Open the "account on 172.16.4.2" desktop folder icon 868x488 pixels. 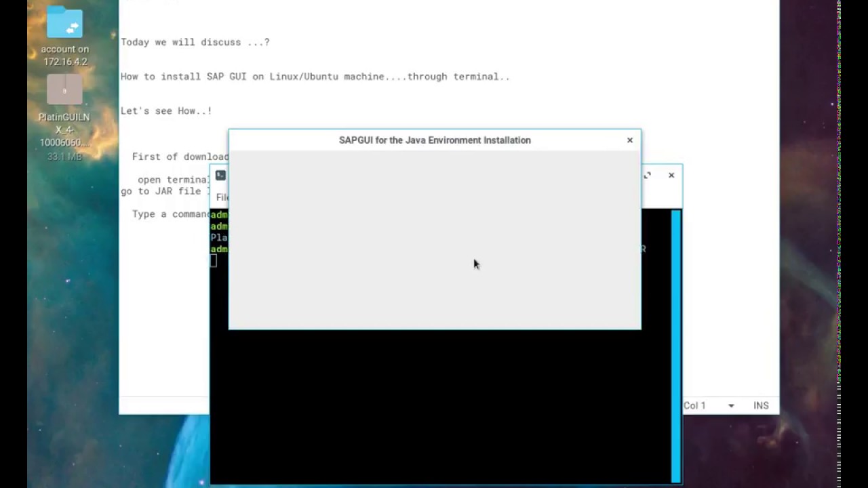64,24
